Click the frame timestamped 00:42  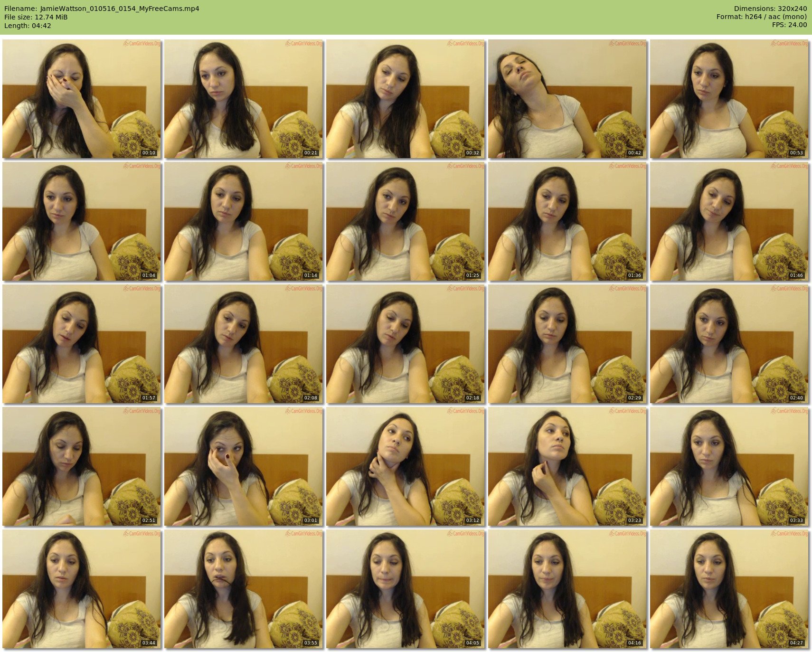point(567,99)
